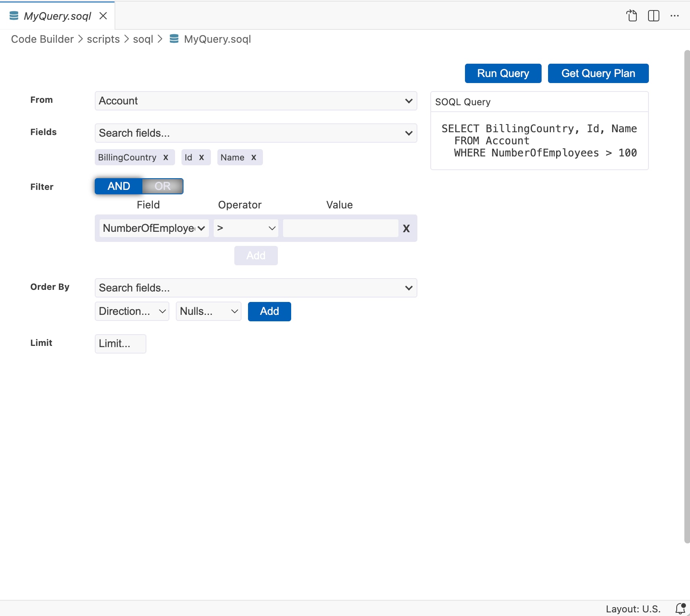Open the filter Operator dropdown
Screen dimensions: 690x616
(x=245, y=228)
